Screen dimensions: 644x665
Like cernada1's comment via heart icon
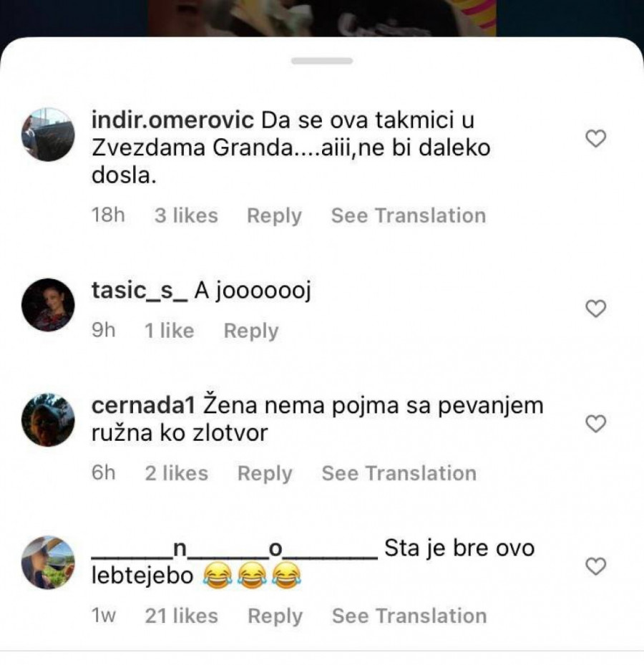[595, 424]
